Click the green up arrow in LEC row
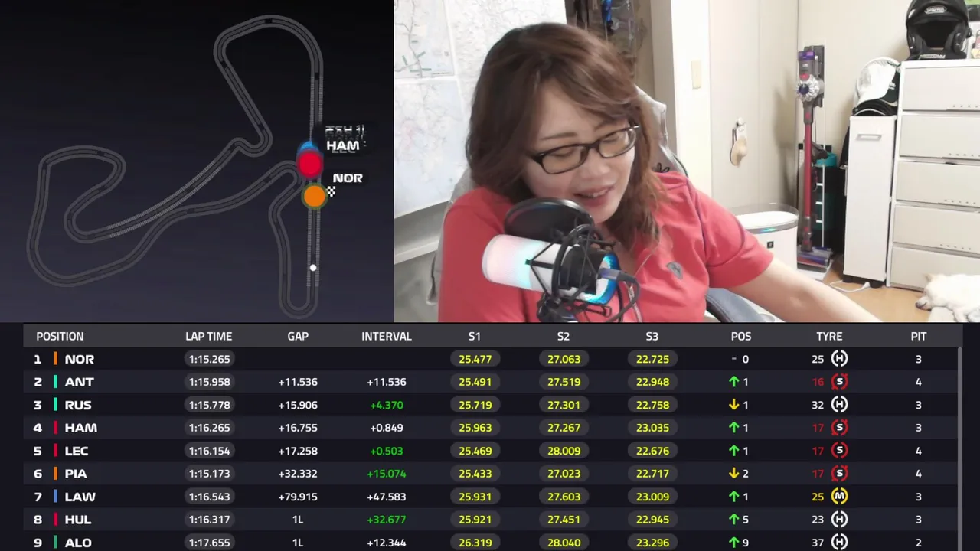980x551 pixels. coord(733,451)
